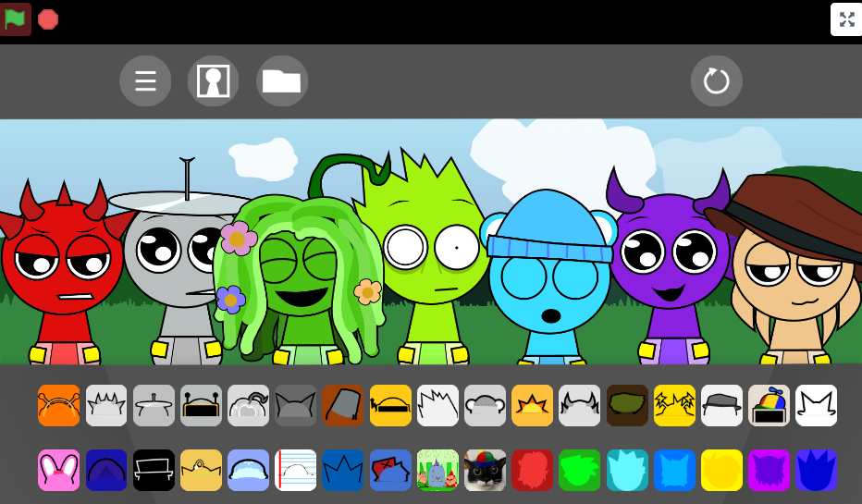Select the rainbow propeller cap icon

(x=769, y=405)
